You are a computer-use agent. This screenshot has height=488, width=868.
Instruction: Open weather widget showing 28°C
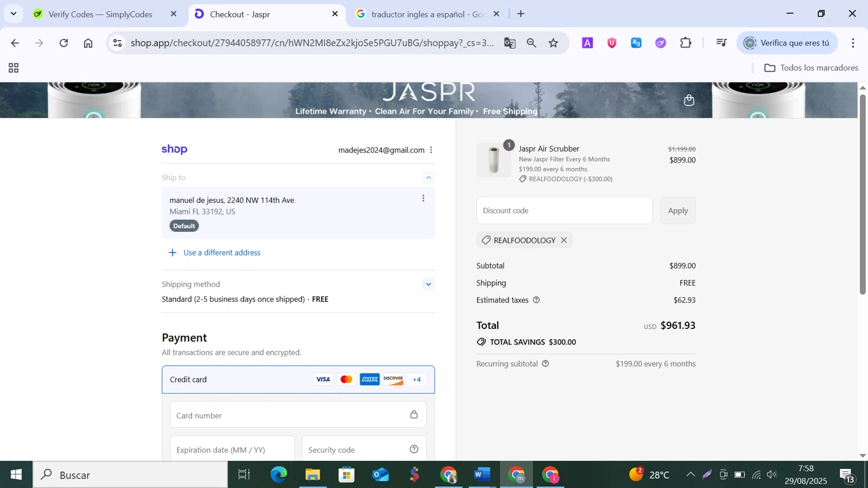coord(649,475)
